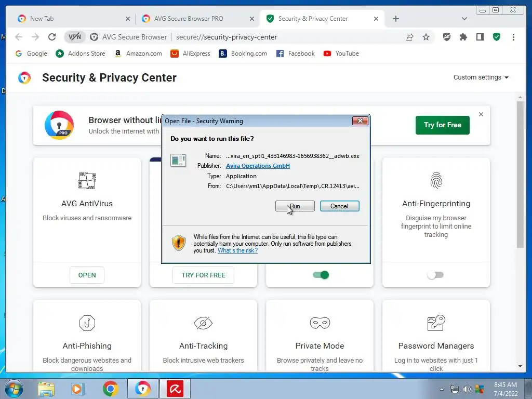Close the New Tab tab
Screen dimensions: 532x399
pos(128,19)
